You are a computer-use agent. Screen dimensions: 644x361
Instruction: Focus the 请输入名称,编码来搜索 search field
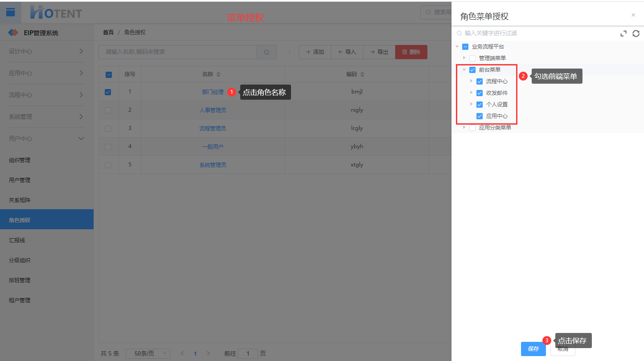177,52
